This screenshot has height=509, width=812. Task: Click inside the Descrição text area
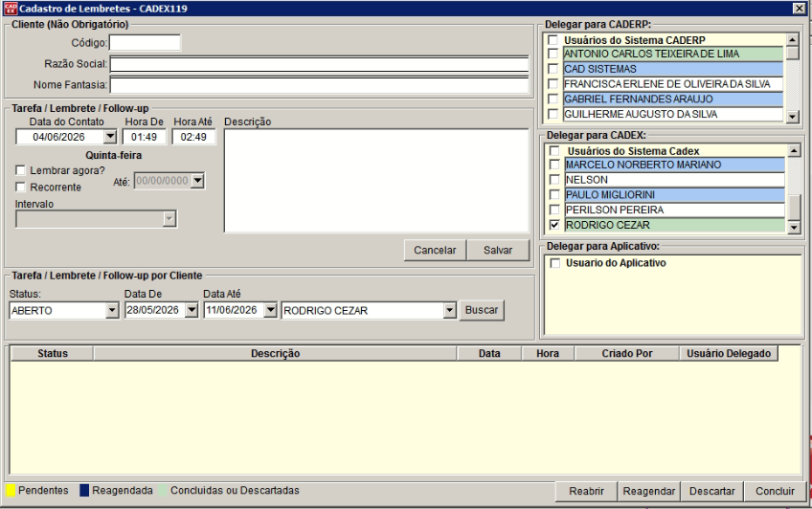376,181
